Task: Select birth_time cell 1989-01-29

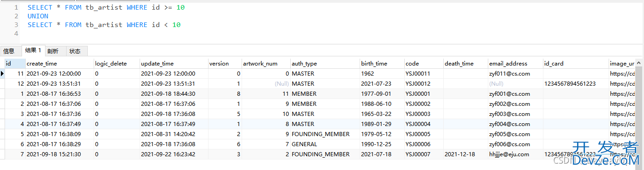Action: tap(382, 124)
